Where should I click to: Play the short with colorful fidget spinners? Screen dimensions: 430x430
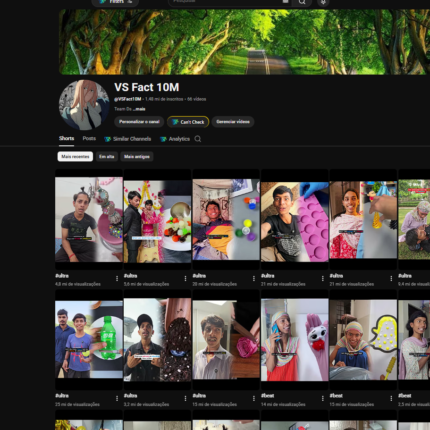point(226,219)
